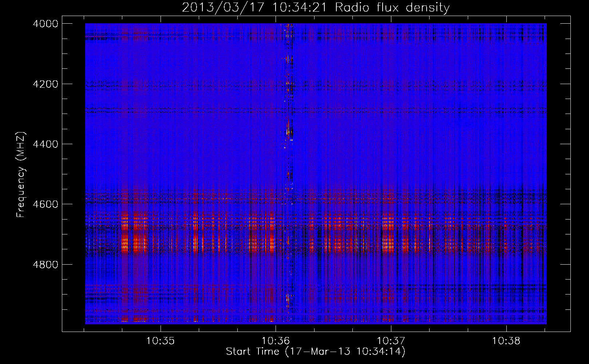Click the 10:36 time tick label

(276, 341)
